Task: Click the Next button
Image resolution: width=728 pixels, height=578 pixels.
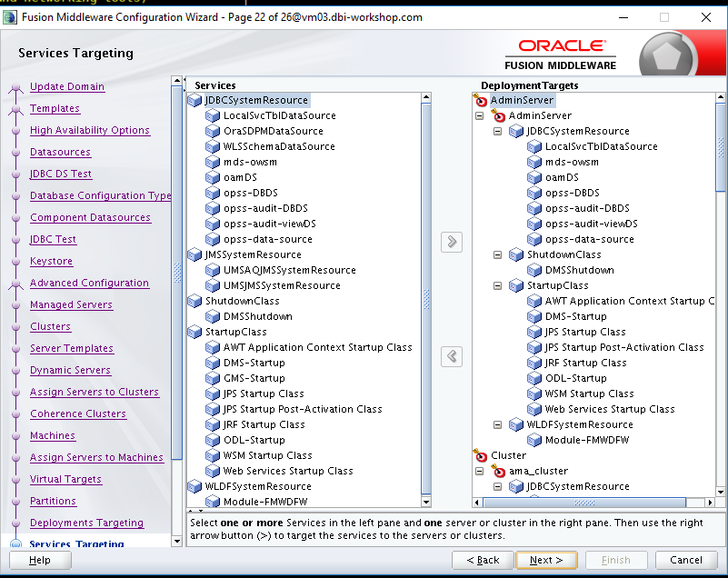Action: (x=546, y=561)
